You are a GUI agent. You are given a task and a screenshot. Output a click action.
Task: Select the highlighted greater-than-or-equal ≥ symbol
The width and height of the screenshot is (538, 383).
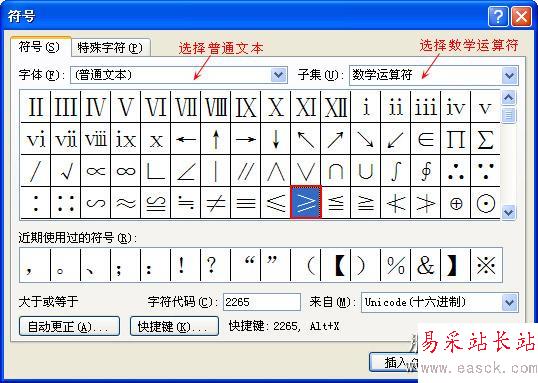coord(306,202)
